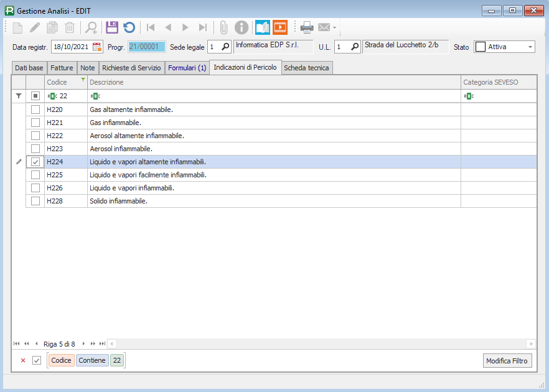Screen dimensions: 549x392
Task: Click the Save floppy disk icon
Action: pos(112,27)
